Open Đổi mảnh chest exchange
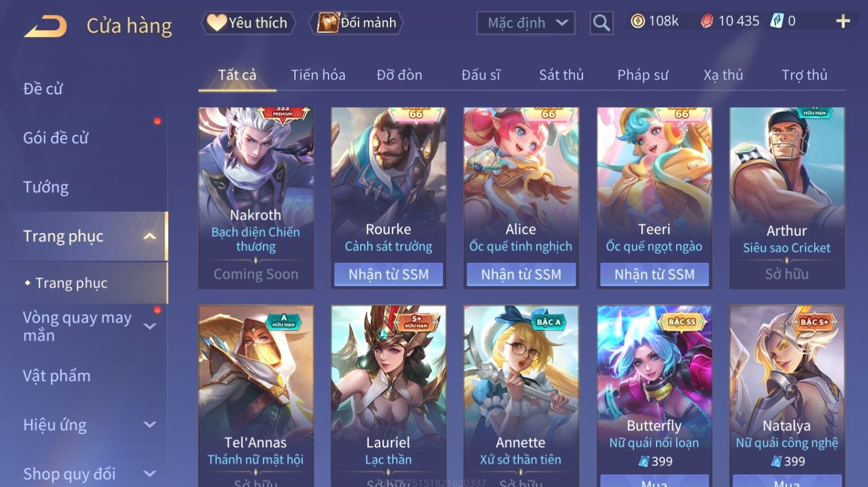The width and height of the screenshot is (868, 487). [356, 22]
